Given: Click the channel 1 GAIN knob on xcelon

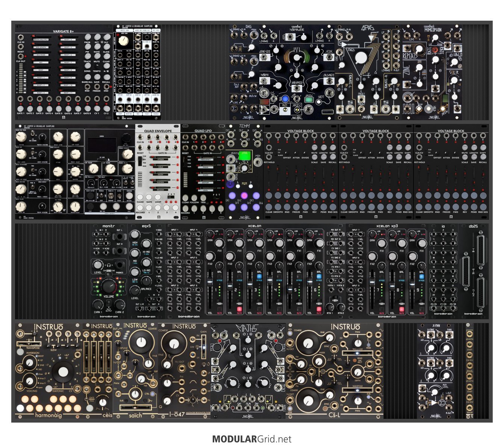Looking at the screenshot, I should pos(210,234).
